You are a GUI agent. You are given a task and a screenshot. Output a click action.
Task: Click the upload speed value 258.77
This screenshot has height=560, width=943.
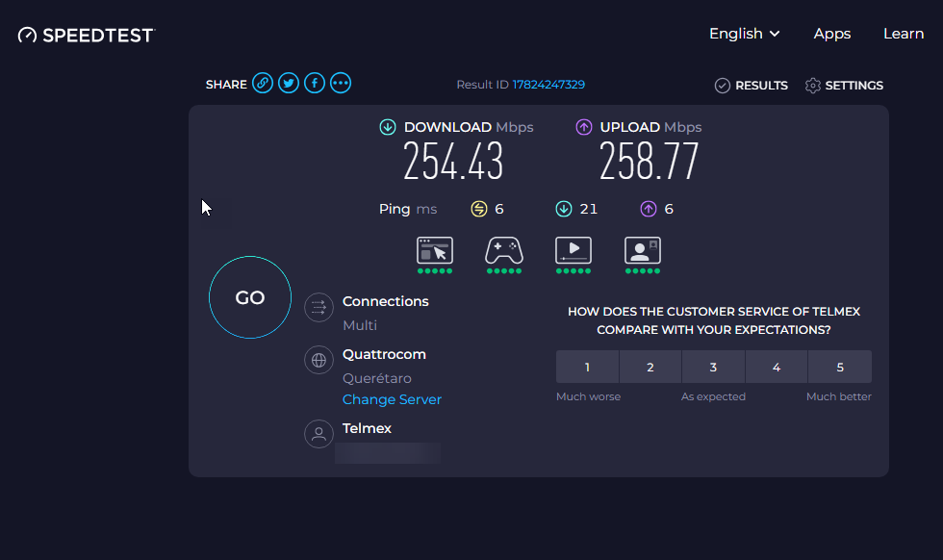click(649, 162)
